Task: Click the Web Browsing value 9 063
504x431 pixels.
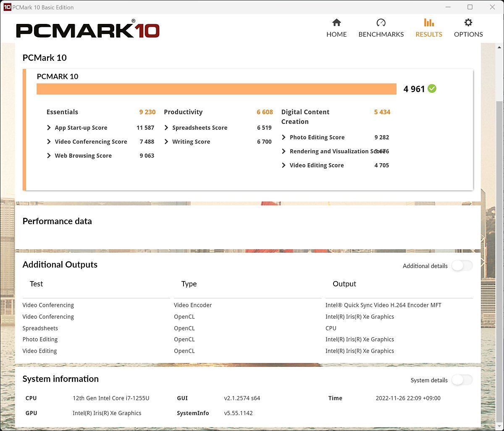Action: (147, 155)
